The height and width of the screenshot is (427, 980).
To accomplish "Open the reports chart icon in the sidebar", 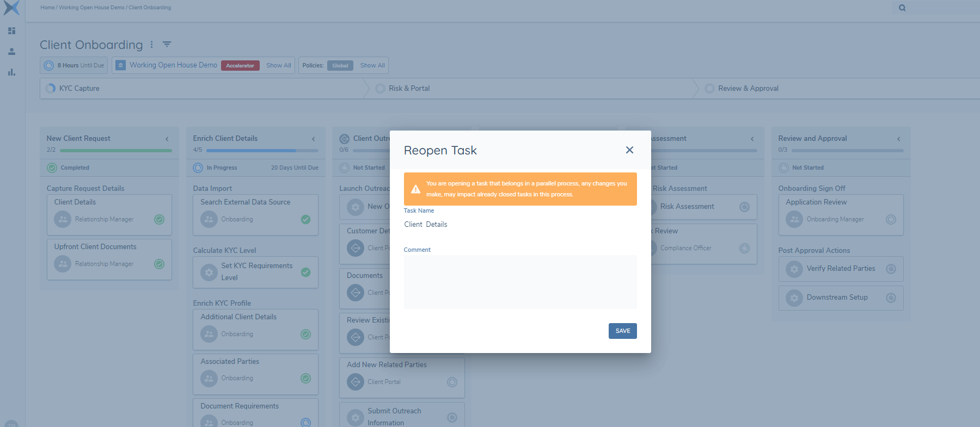I will coord(11,72).
